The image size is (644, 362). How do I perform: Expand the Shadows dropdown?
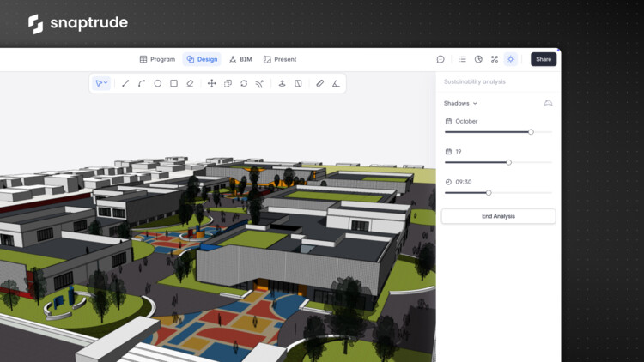(460, 103)
